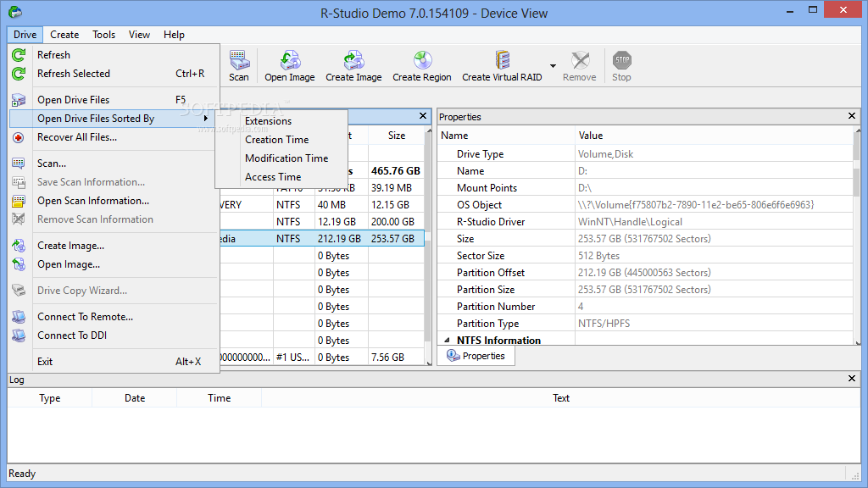Open the Create Virtual RAID dropdown arrow
Screen dimensions: 868x488
(553, 66)
